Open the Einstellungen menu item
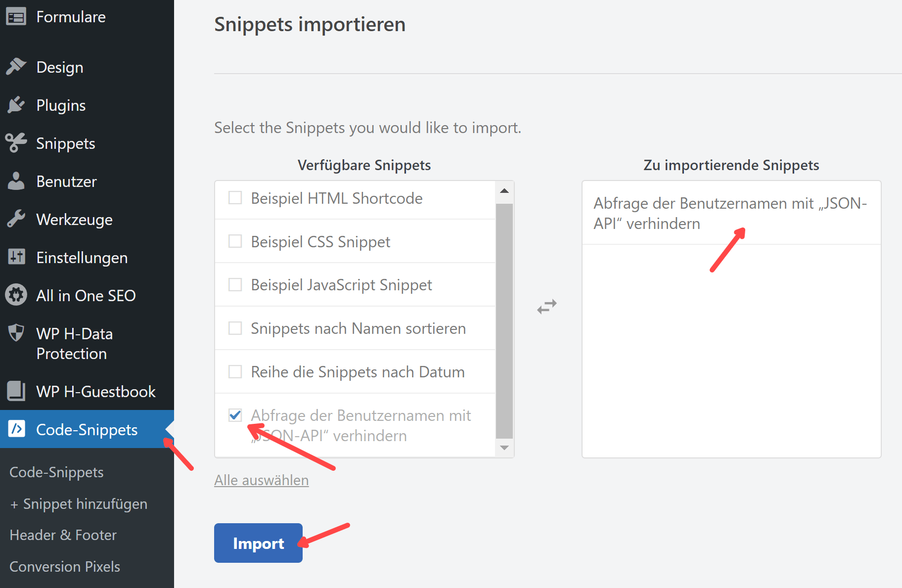Screen dimensions: 902x588 (82, 258)
